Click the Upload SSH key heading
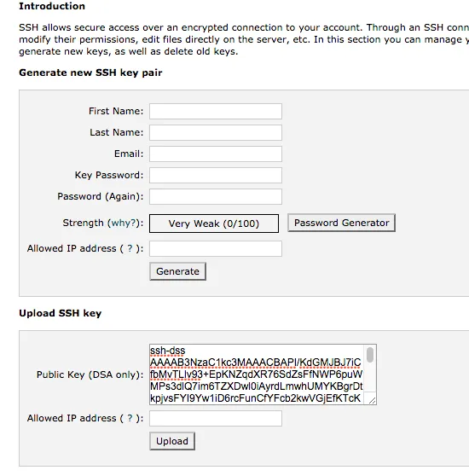This screenshot has height=476, width=469. click(60, 313)
